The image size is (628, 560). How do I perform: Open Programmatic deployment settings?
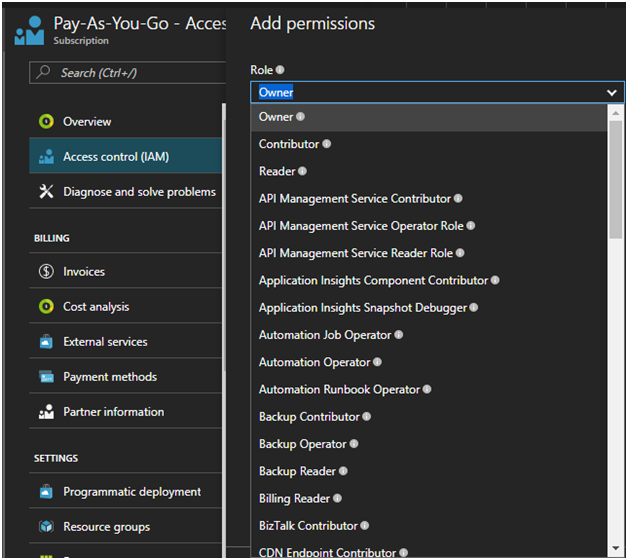pyautogui.click(x=125, y=491)
